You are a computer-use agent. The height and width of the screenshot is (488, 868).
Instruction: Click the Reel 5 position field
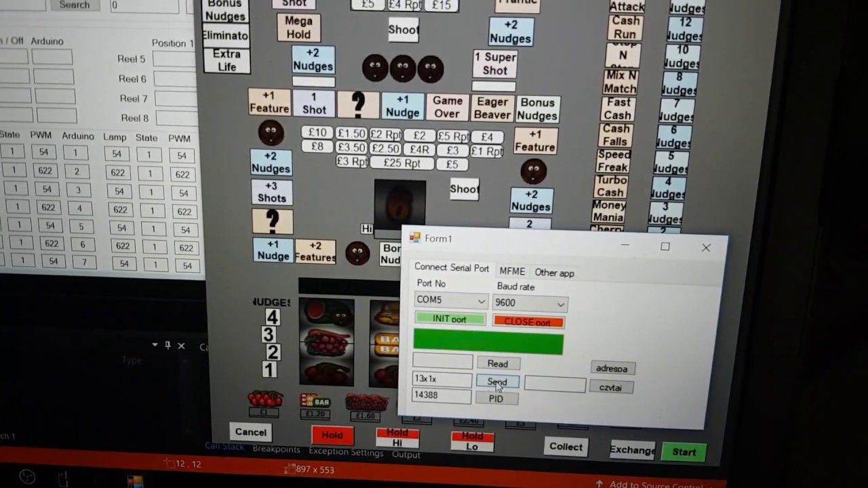coord(175,59)
